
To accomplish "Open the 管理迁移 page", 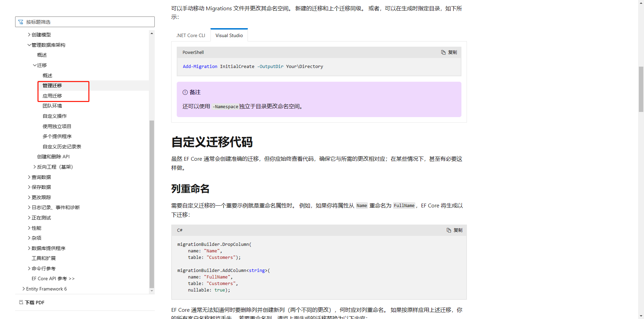I will pyautogui.click(x=52, y=86).
